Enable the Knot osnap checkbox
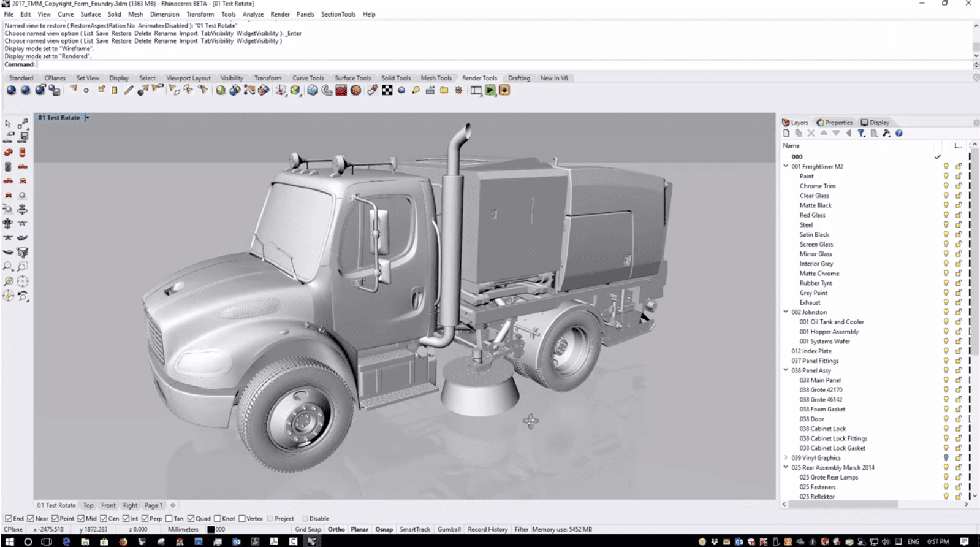This screenshot has width=980, height=547. [x=218, y=519]
